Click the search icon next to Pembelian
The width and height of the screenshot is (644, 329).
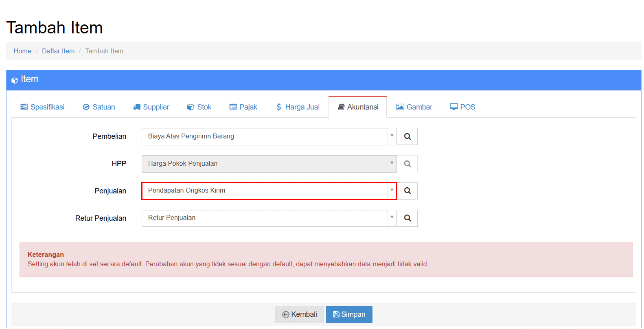407,137
